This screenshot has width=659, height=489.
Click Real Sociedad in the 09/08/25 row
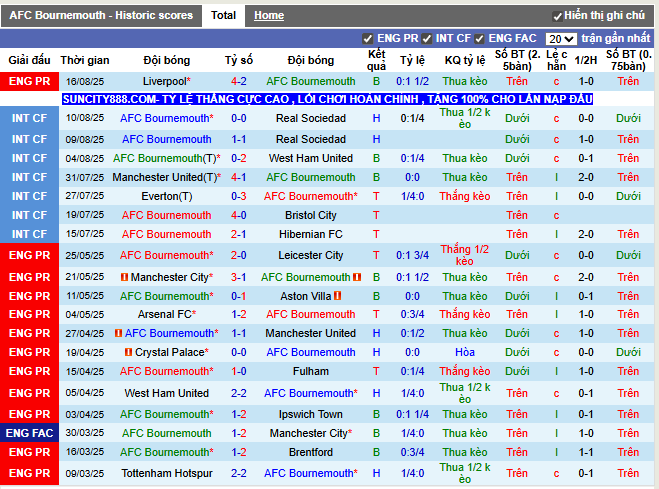pyautogui.click(x=311, y=139)
